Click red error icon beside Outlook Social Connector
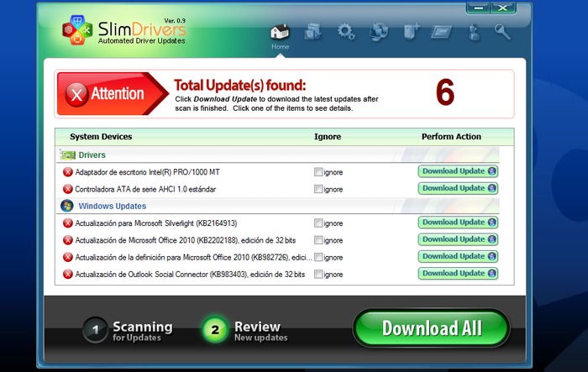Image resolution: width=588 pixels, height=372 pixels. [x=68, y=274]
